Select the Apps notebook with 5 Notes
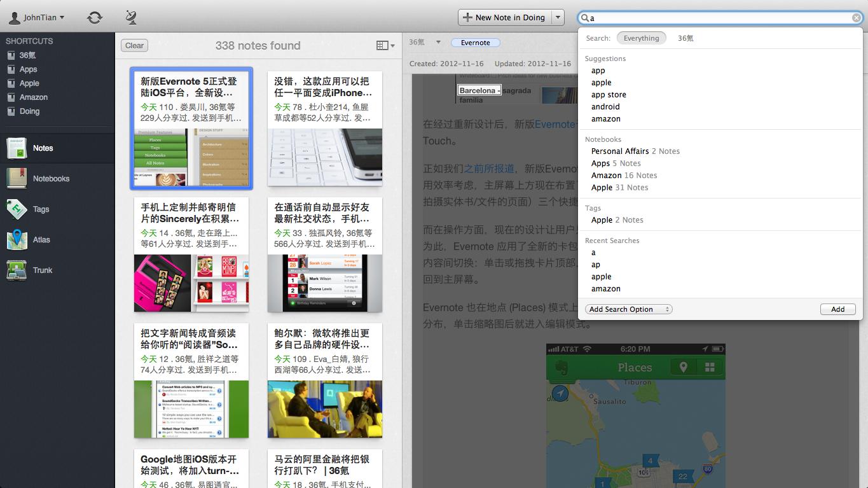The height and width of the screenshot is (488, 868). (x=616, y=164)
